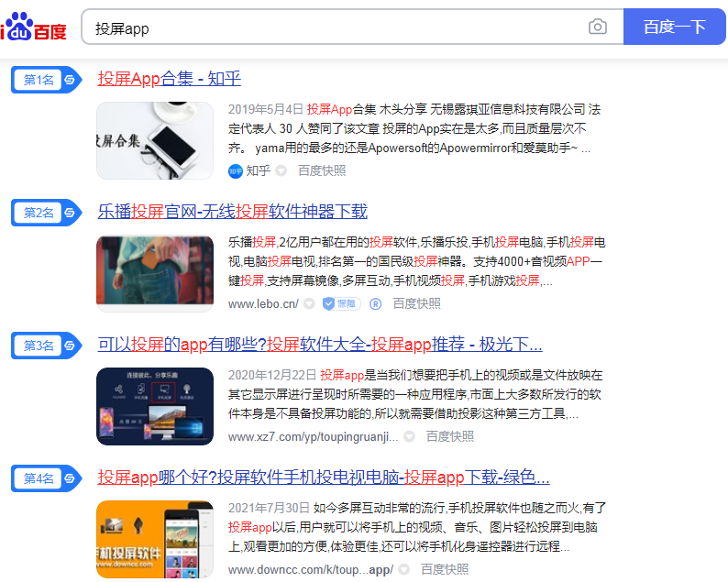The image size is (728, 582).
Task: Click the search input field containing 投屏app
Action: [335, 27]
